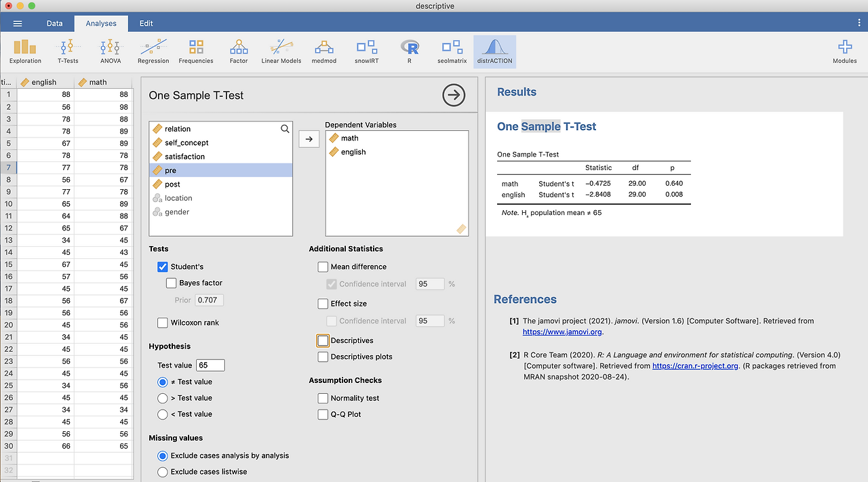Image resolution: width=868 pixels, height=482 pixels.
Task: Open the seolmatrix module menu
Action: (452, 52)
